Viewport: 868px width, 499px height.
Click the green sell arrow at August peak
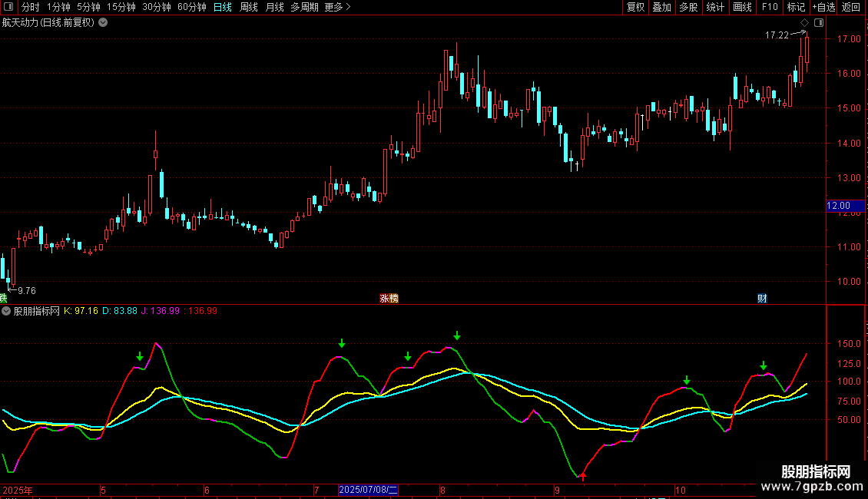coord(457,335)
